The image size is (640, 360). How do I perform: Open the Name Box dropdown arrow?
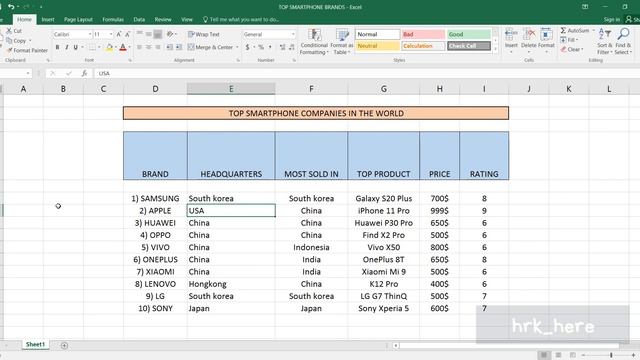click(28, 73)
